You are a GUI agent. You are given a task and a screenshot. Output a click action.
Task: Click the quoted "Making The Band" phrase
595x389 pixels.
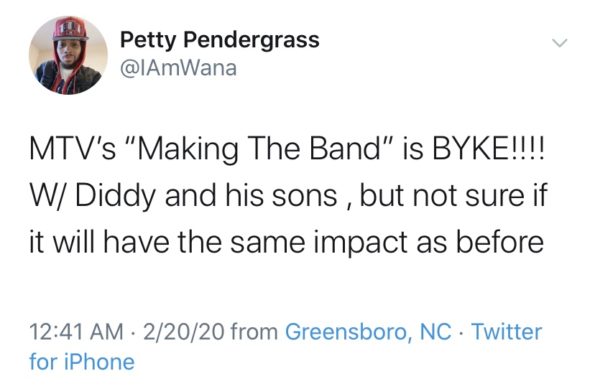258,149
